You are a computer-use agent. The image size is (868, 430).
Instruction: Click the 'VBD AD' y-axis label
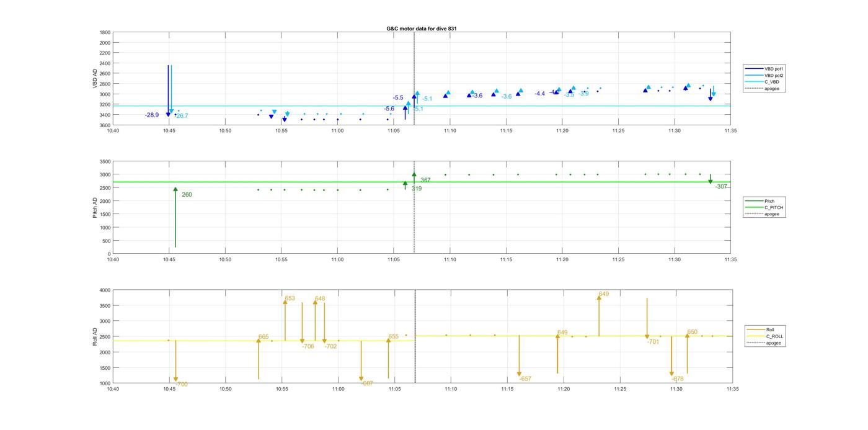click(x=95, y=78)
